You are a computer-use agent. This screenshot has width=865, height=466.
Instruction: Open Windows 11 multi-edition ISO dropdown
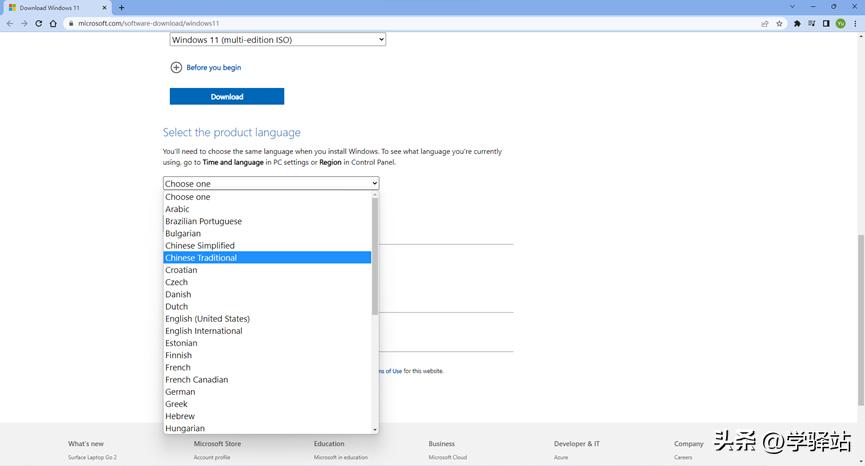pyautogui.click(x=277, y=40)
